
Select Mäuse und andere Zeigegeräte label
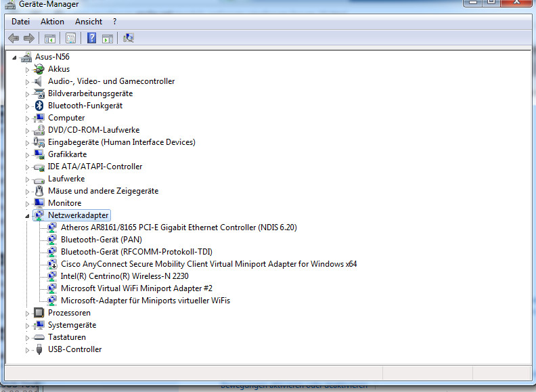(x=104, y=191)
